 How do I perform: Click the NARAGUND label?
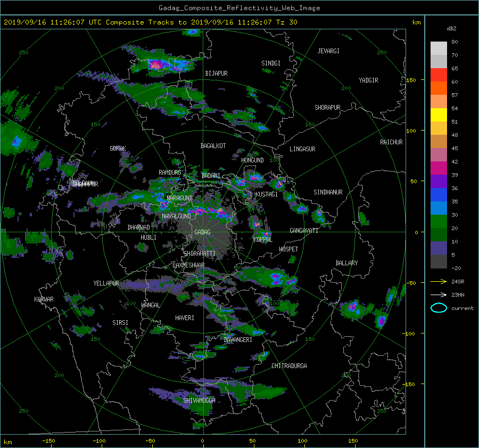(x=180, y=198)
